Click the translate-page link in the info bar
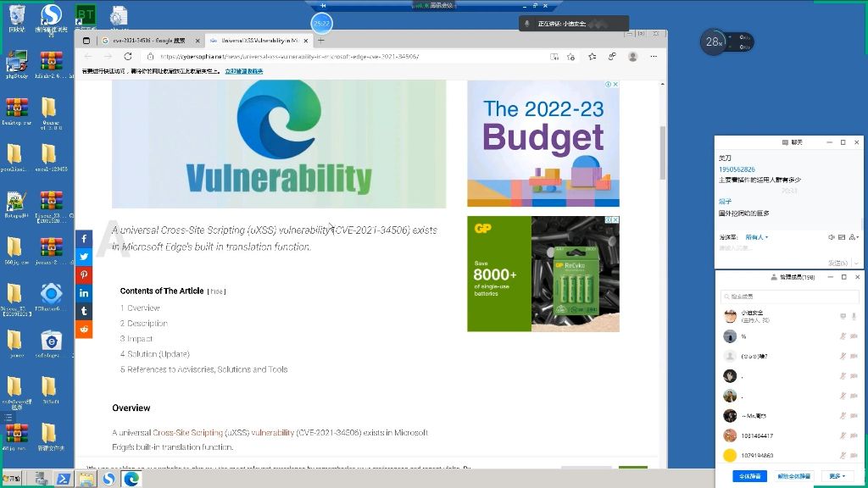 point(244,71)
